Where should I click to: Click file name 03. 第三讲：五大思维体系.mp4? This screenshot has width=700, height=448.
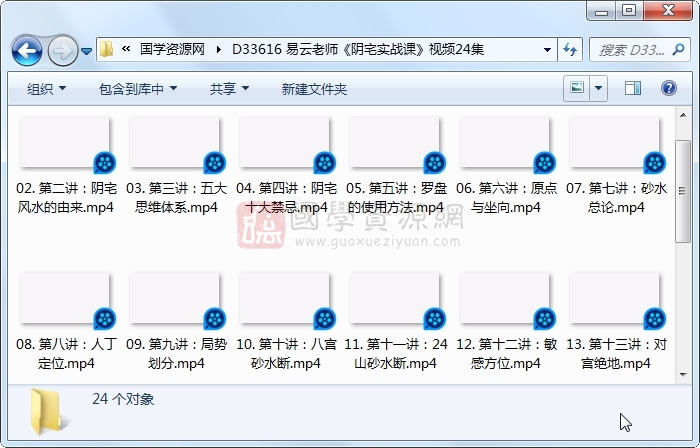[x=176, y=198]
